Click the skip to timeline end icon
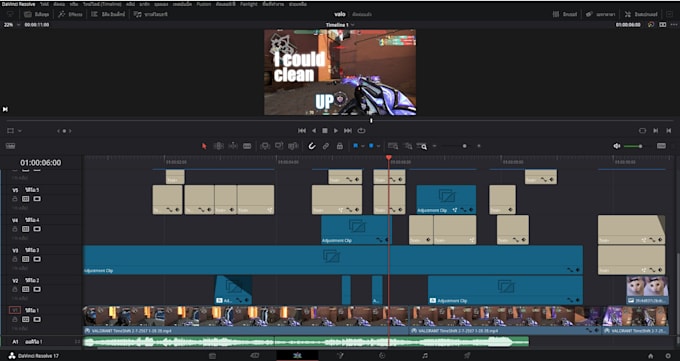 tap(669, 131)
